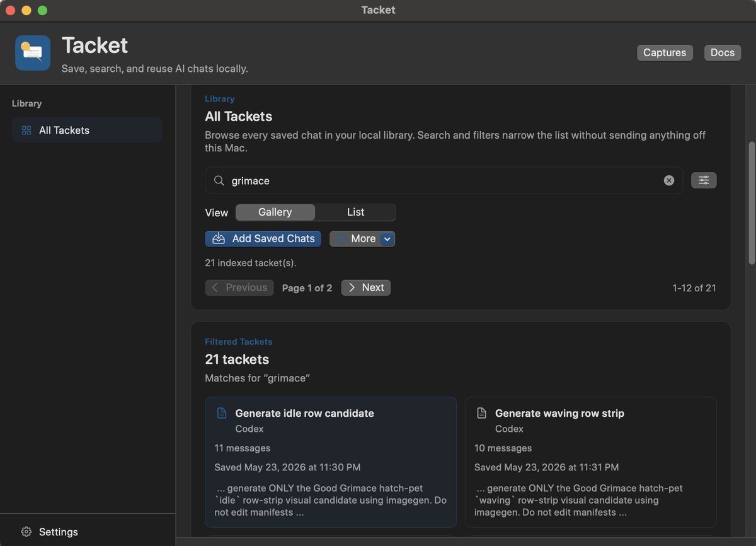Open the Generate waving row strip card
The height and width of the screenshot is (546, 756).
(590, 462)
